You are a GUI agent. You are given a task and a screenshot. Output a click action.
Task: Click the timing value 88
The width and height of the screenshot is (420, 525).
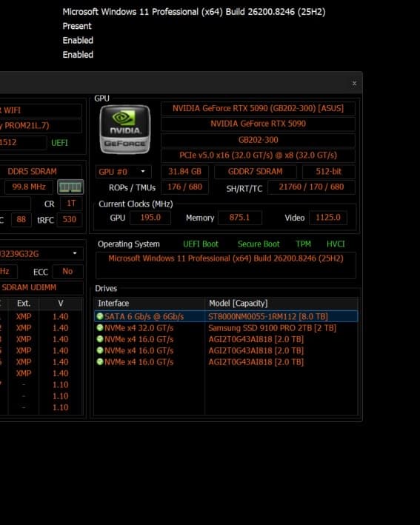click(21, 220)
